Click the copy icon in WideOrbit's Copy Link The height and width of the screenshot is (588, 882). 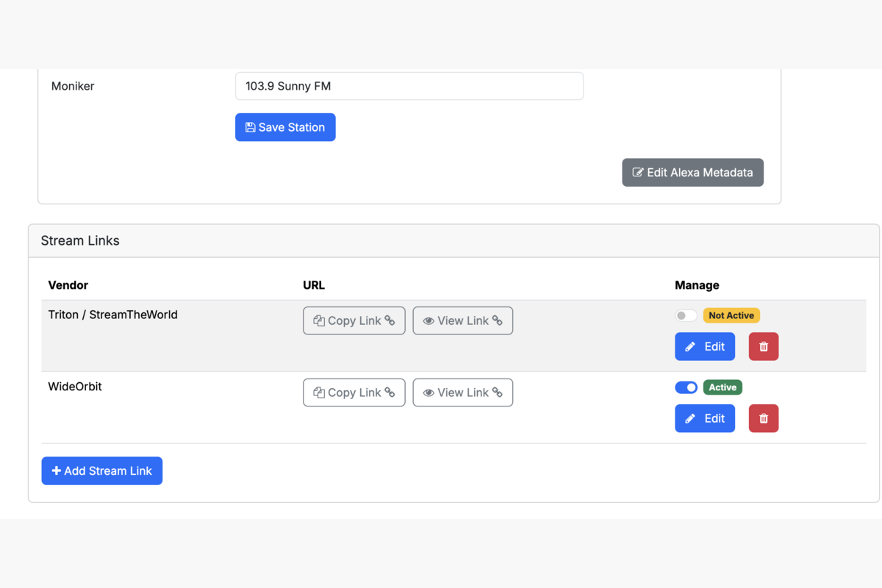click(319, 392)
